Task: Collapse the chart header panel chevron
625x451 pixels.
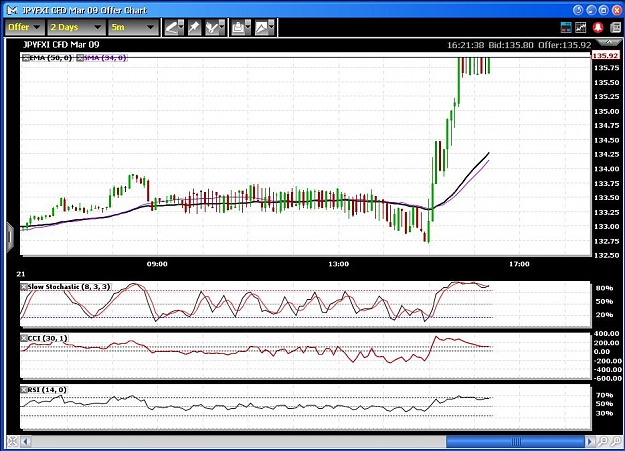Action: 609,42
